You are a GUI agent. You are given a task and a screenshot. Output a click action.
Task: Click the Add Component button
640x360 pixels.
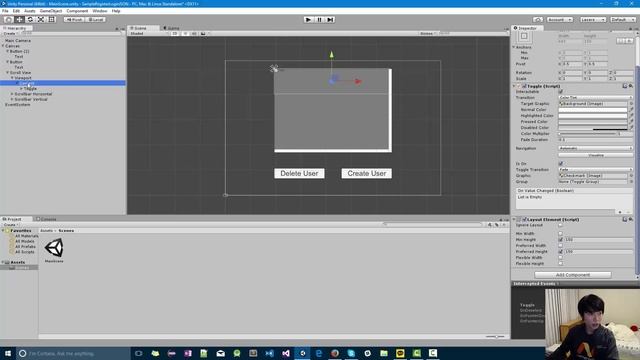[x=573, y=275]
